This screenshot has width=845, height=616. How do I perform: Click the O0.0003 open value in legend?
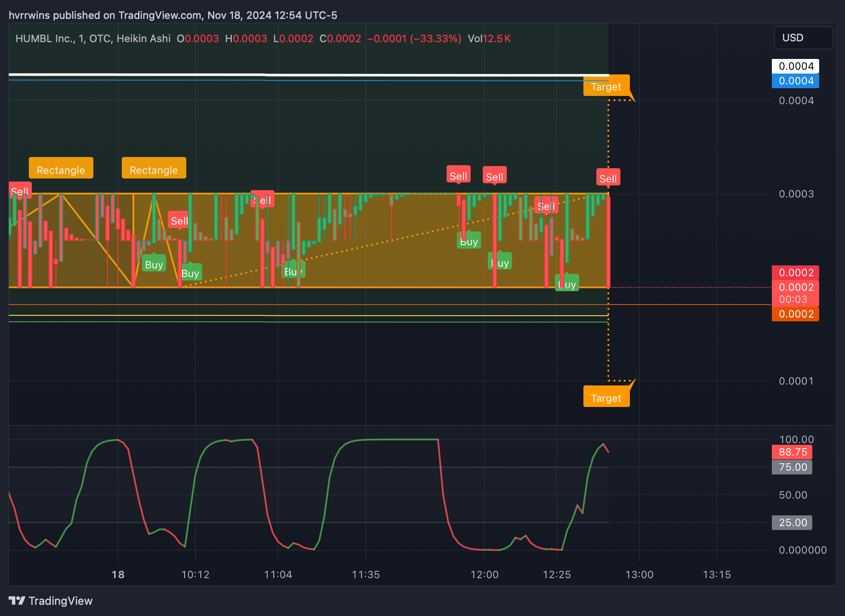198,39
